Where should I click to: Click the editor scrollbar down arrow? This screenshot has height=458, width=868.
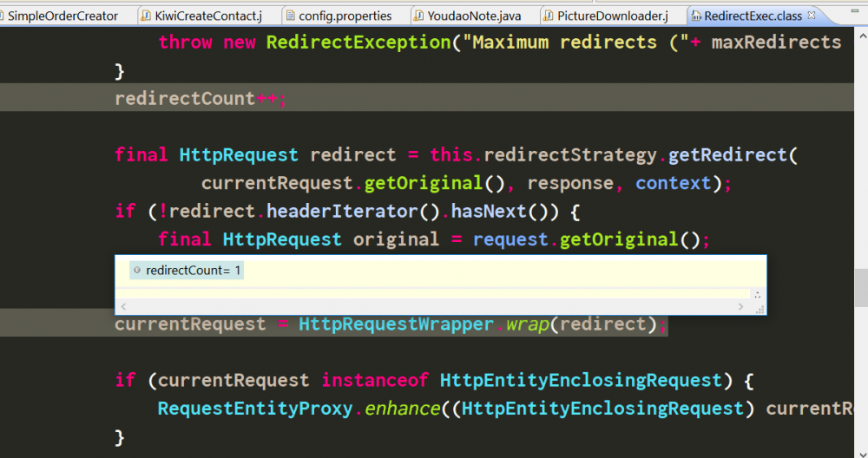[861, 454]
